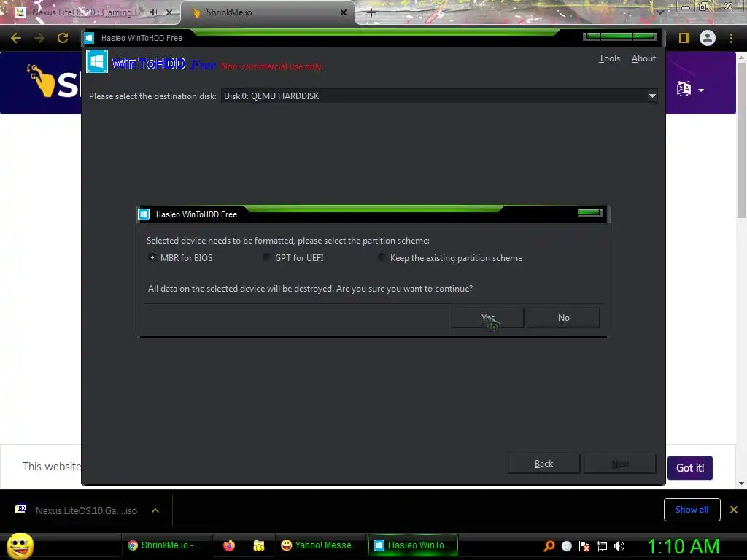Click the Chrome tab search chevron
The width and height of the screenshot is (747, 560).
660,12
